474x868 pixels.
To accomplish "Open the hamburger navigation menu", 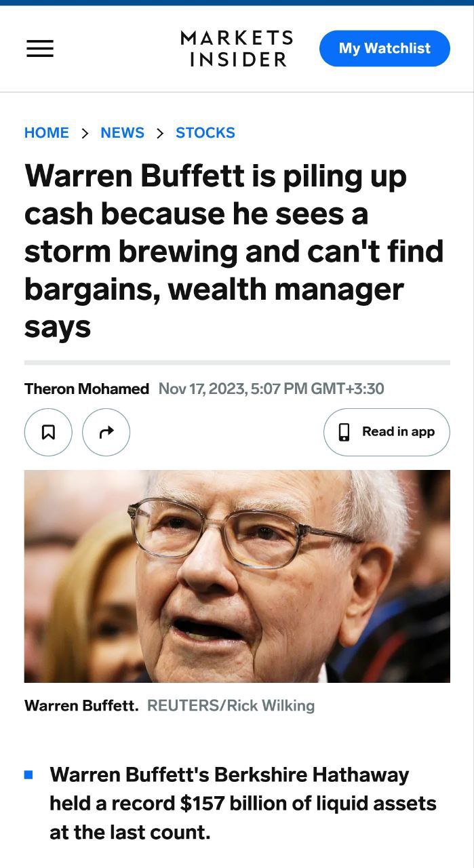I will point(40,49).
